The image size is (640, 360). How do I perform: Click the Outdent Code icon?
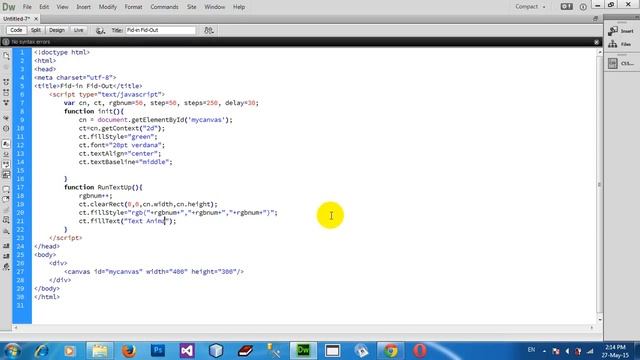6,256
